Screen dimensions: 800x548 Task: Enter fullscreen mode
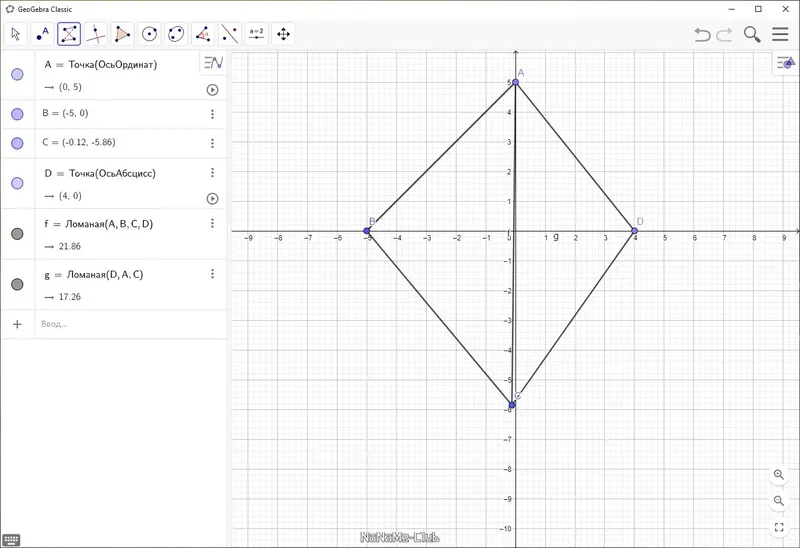(x=779, y=527)
